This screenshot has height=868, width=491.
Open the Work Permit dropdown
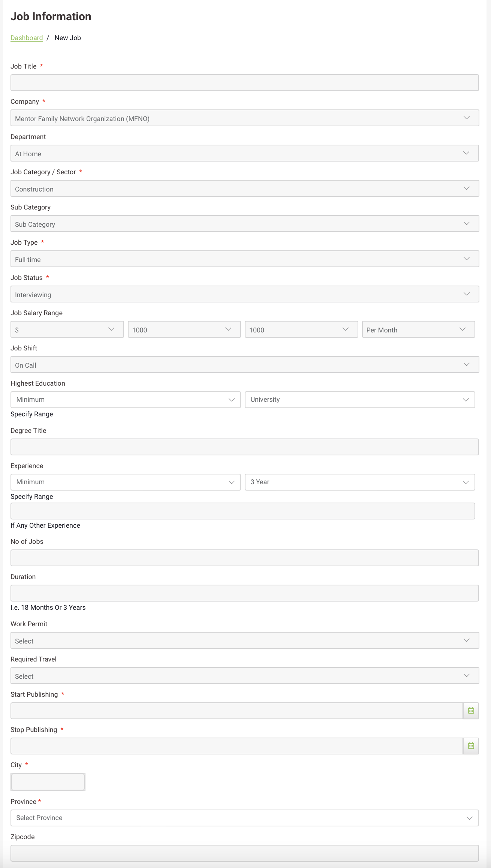pos(245,641)
